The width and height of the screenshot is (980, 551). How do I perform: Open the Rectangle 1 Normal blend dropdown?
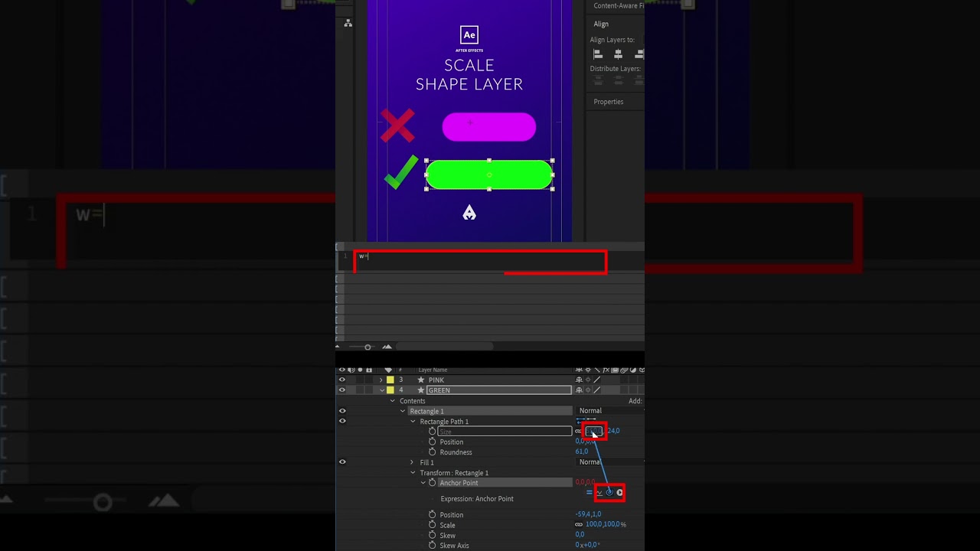coord(610,411)
